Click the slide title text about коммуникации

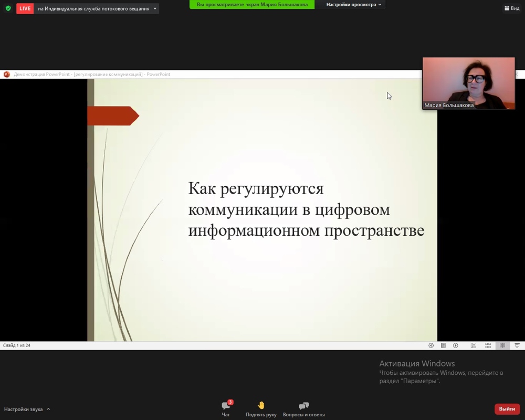coord(306,209)
